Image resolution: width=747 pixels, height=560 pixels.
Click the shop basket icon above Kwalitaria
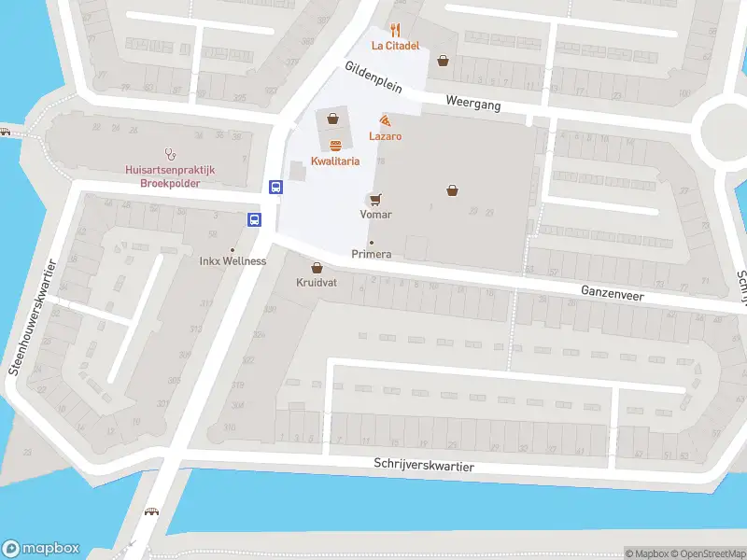[x=333, y=119]
